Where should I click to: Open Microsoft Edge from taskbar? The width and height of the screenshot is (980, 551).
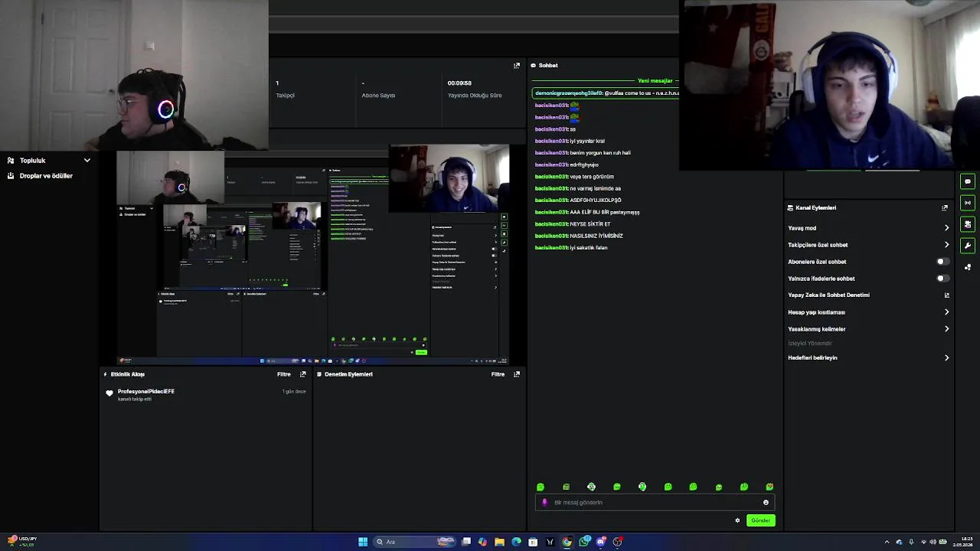point(516,542)
